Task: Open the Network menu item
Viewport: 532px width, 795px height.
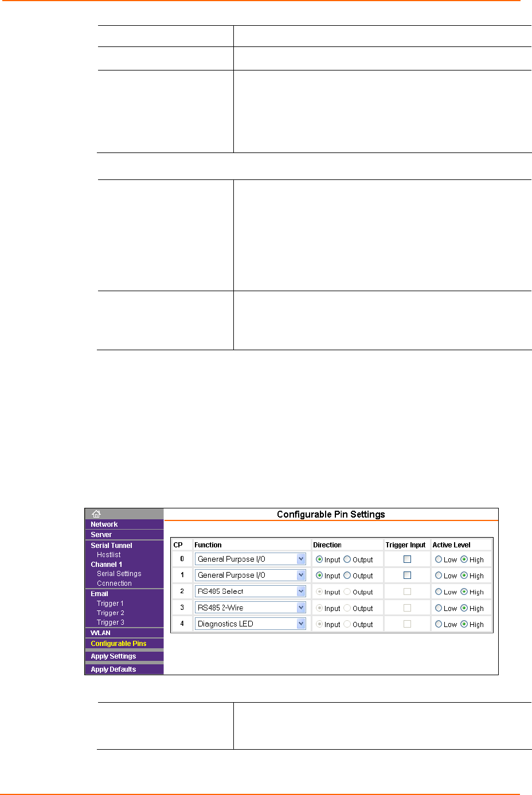Action: [104, 524]
